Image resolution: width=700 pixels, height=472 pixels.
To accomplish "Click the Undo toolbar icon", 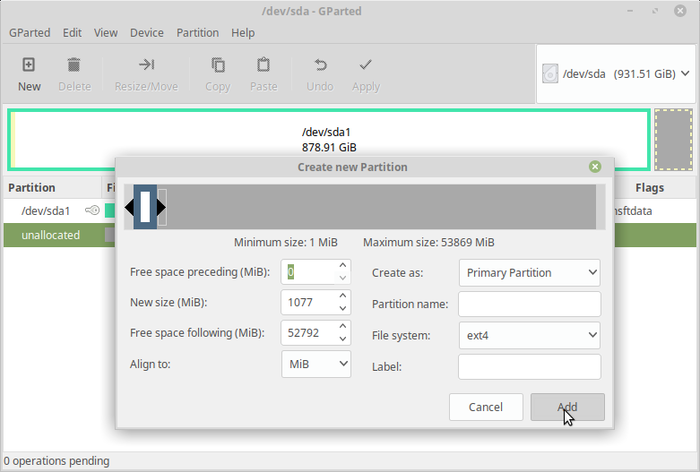I will [x=320, y=66].
